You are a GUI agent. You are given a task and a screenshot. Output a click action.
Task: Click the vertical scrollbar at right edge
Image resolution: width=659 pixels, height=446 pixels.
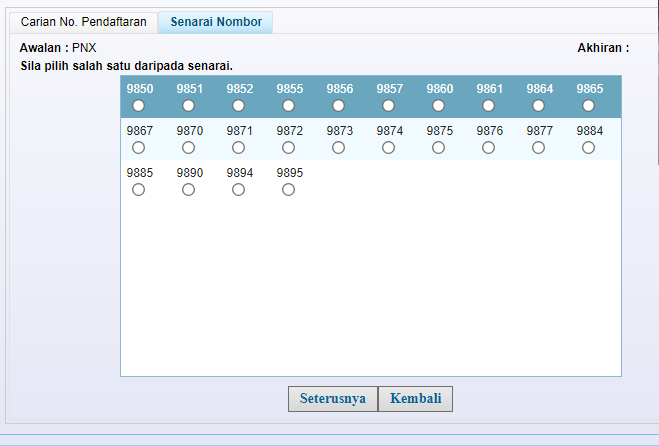(658, 84)
